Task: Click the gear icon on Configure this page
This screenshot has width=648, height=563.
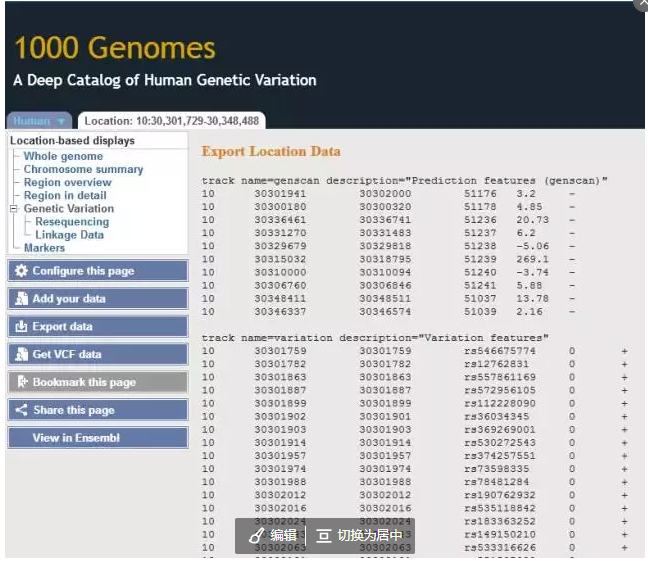Action: (21, 271)
